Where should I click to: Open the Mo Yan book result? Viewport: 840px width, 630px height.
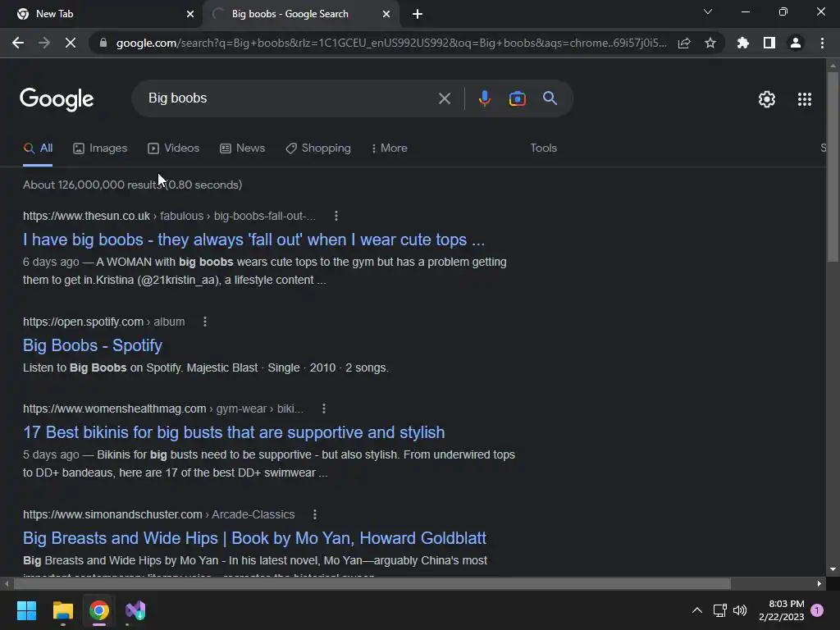[x=254, y=538]
